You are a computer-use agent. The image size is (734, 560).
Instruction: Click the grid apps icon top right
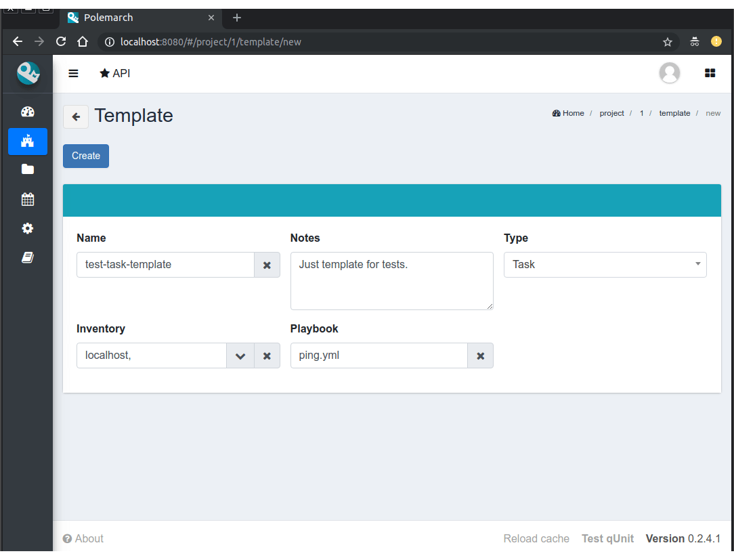[x=710, y=72]
